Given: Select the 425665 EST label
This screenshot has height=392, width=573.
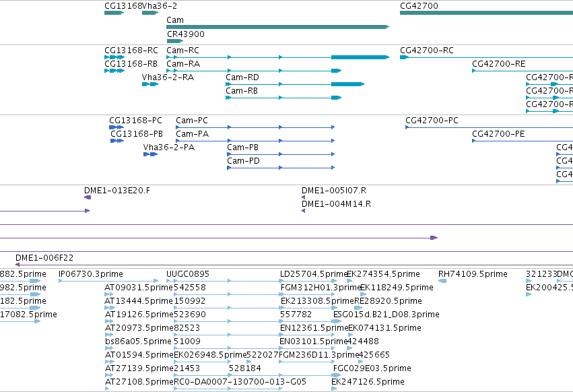Looking at the screenshot, I should click(374, 356).
